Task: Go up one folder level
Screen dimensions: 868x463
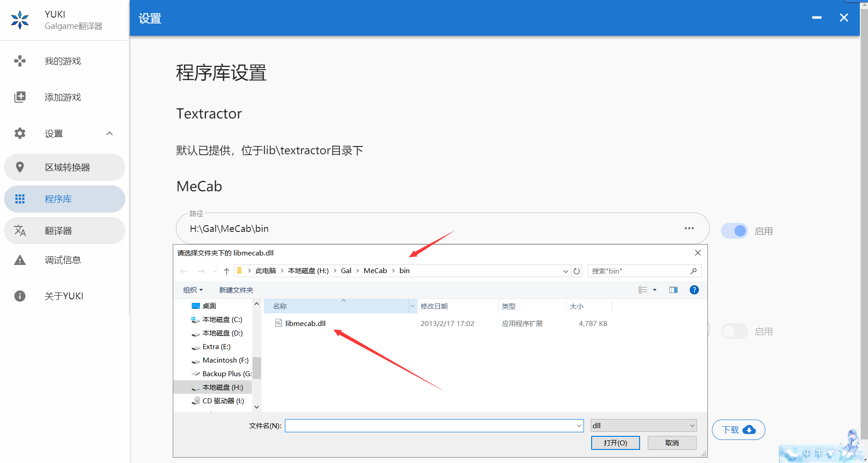Action: tap(227, 271)
